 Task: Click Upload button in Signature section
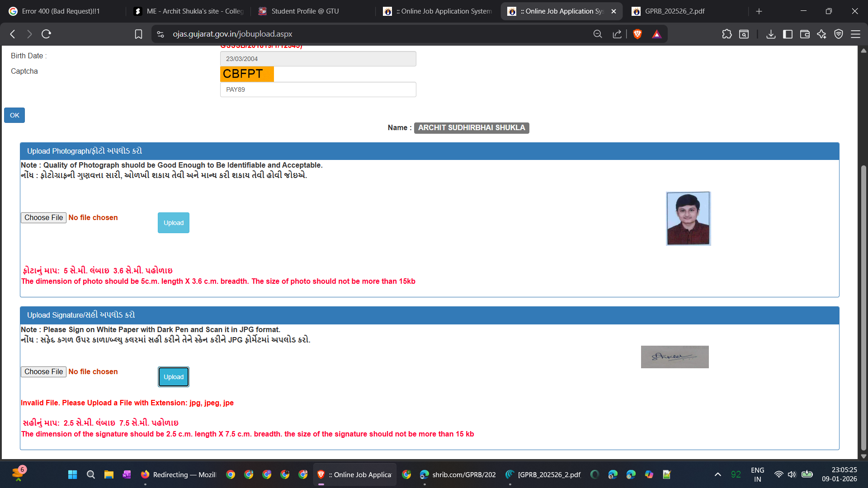click(x=174, y=377)
